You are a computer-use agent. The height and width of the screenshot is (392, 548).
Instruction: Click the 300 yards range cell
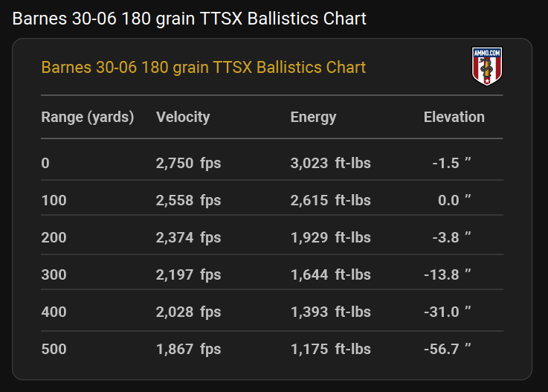(x=54, y=274)
